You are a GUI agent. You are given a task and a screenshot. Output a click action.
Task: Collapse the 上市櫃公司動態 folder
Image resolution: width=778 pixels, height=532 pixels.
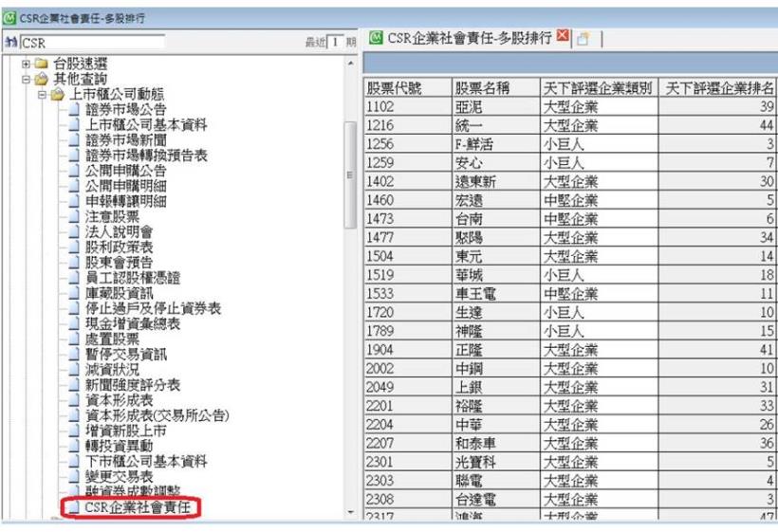pyautogui.click(x=42, y=94)
